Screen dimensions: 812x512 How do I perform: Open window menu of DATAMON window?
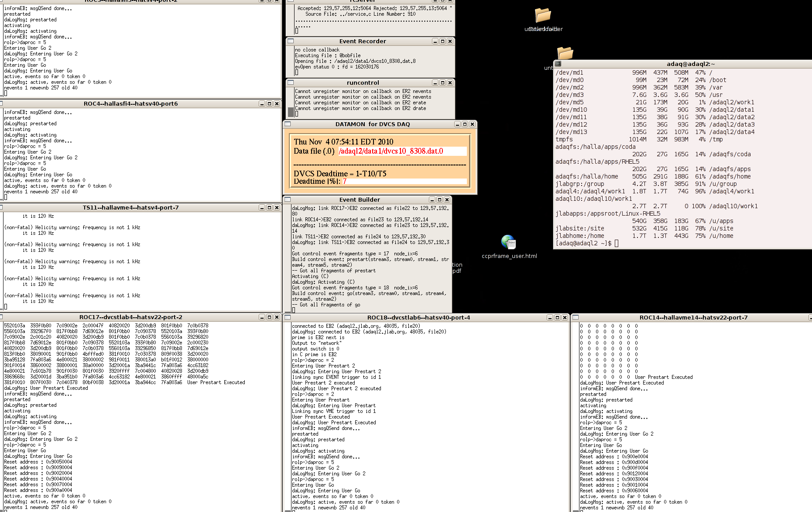288,124
